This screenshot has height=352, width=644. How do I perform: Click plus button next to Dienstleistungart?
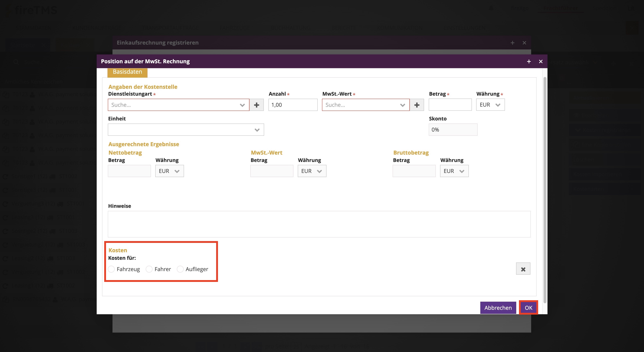(256, 105)
